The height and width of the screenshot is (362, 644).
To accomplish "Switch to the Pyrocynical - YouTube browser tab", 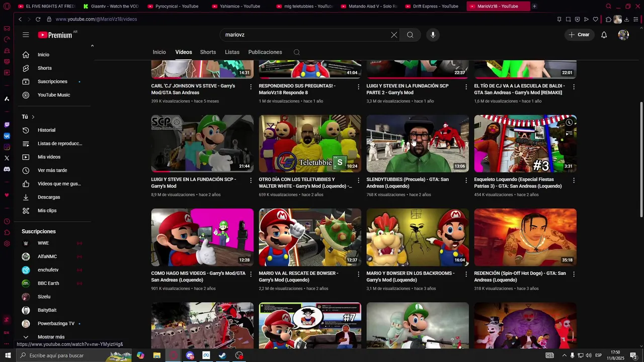I will [177, 6].
